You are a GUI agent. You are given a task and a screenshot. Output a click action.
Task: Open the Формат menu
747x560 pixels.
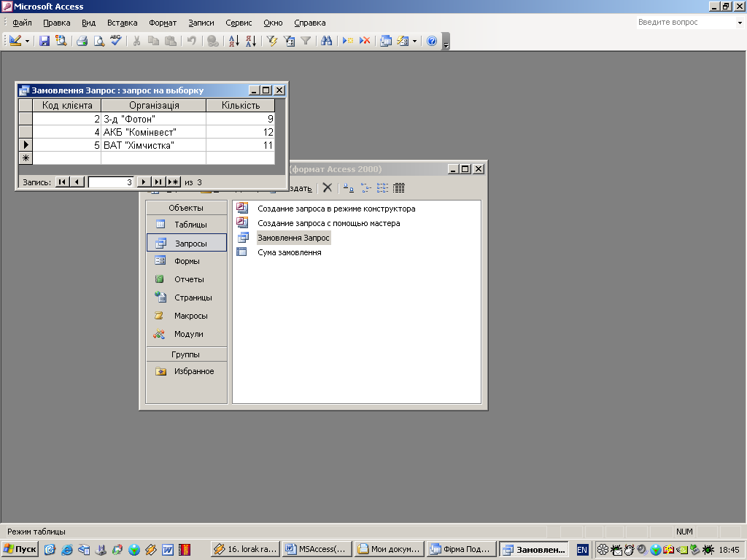163,23
